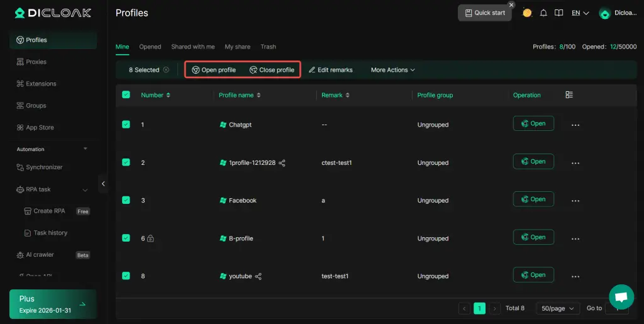
Task: Click the Open button for Facebook profile
Action: click(x=533, y=199)
